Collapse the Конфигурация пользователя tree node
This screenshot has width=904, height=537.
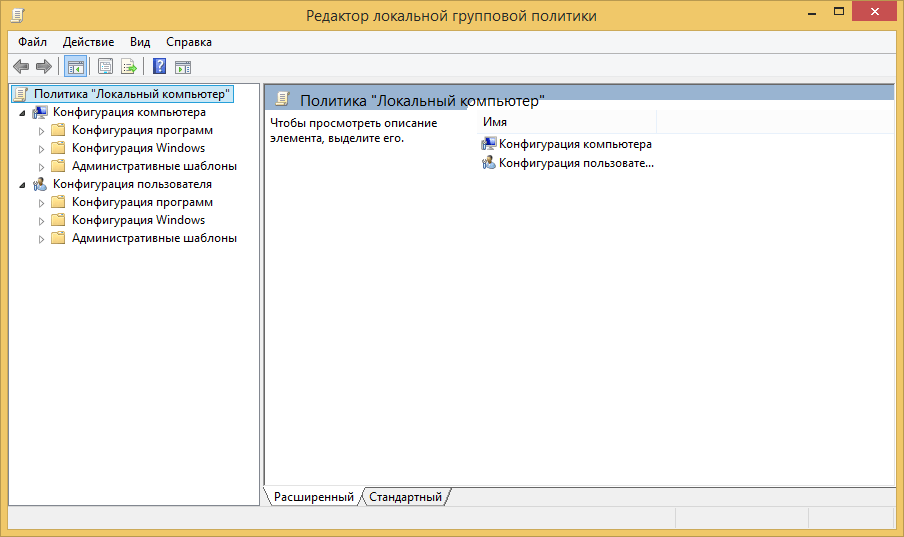click(x=22, y=185)
